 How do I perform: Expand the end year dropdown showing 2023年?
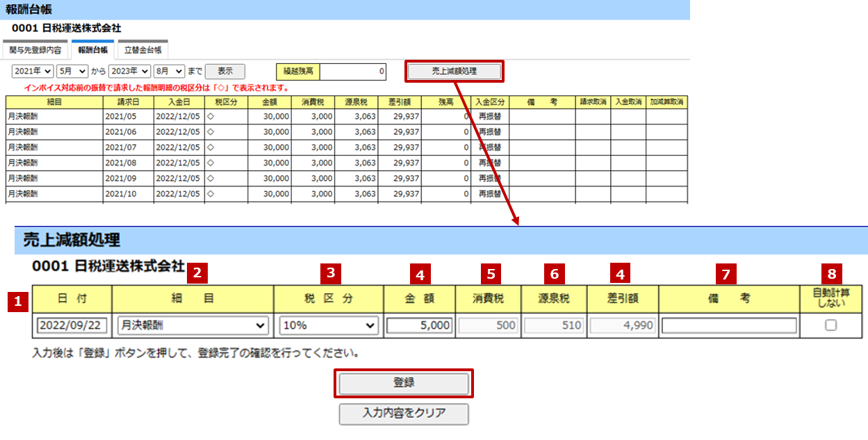click(x=129, y=71)
